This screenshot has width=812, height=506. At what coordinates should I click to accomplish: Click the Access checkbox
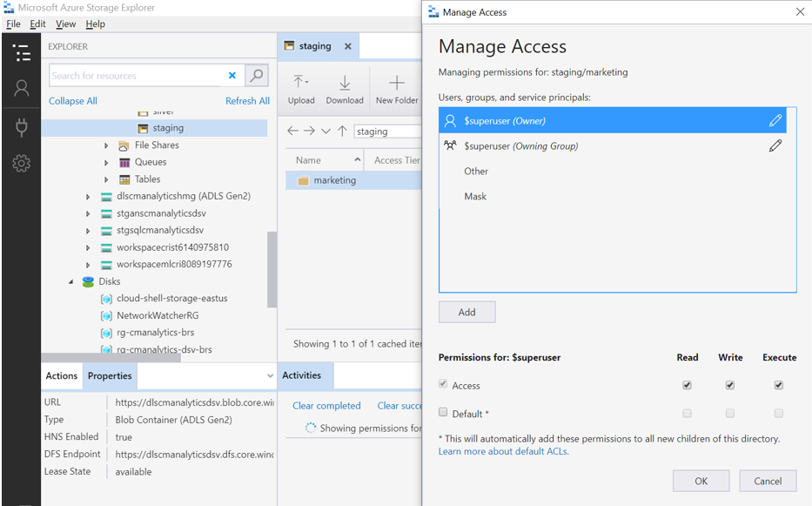[x=443, y=384]
